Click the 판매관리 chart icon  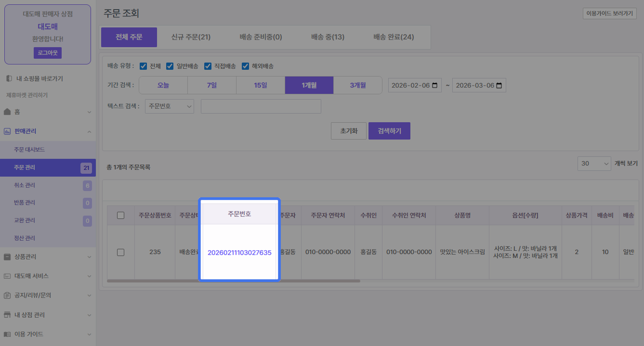[x=7, y=131]
